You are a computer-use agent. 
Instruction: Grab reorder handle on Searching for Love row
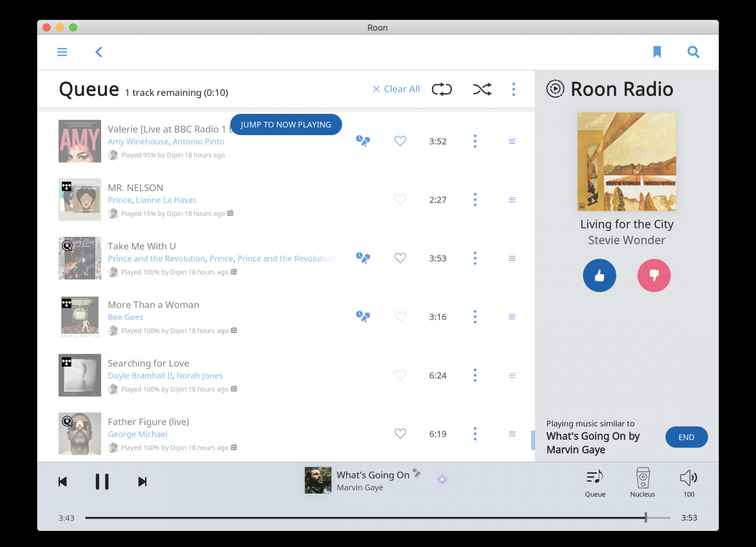512,376
